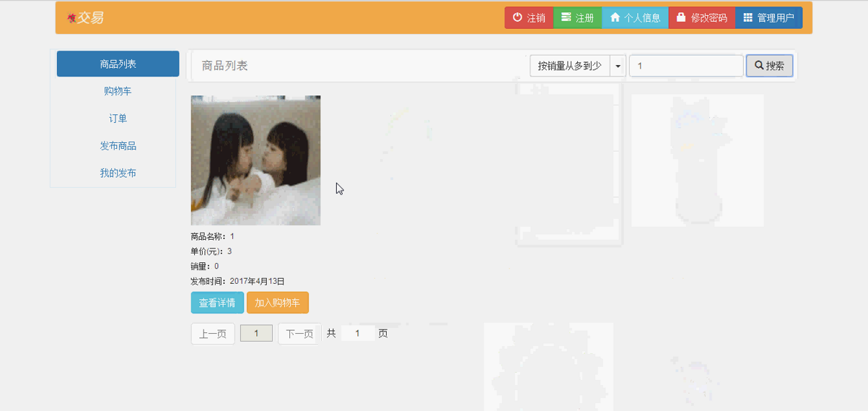868x411 pixels.
Task: Click the 商品名称：1 text
Action: 212,236
